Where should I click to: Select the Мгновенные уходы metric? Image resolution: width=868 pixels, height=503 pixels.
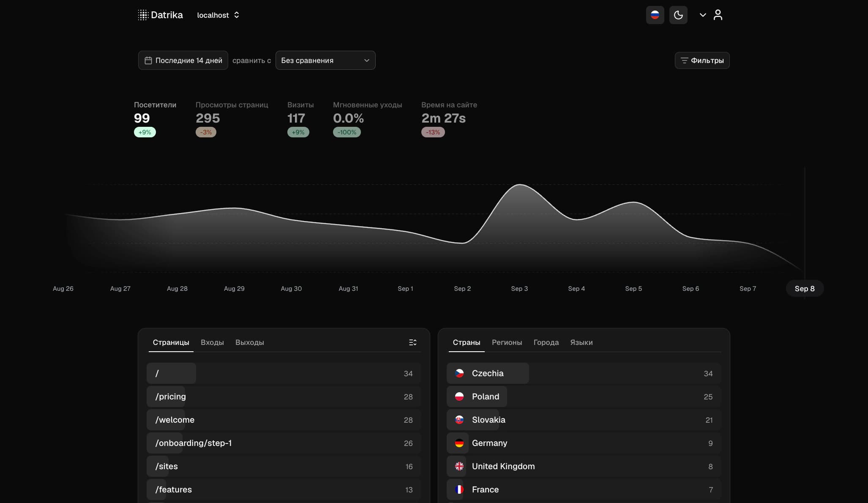pyautogui.click(x=367, y=119)
